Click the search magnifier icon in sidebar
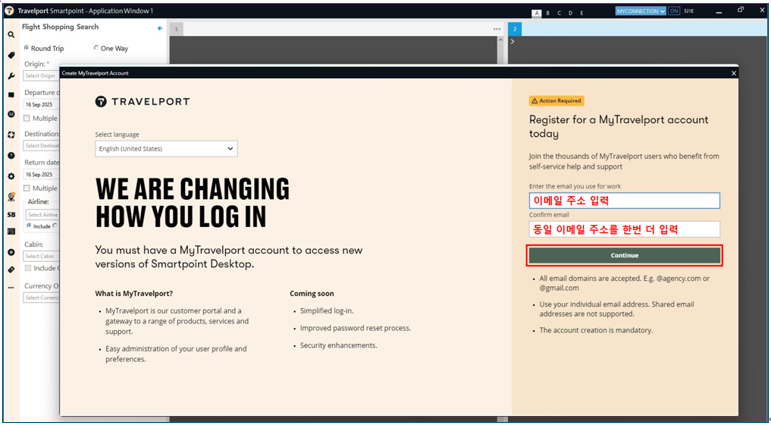 click(11, 34)
